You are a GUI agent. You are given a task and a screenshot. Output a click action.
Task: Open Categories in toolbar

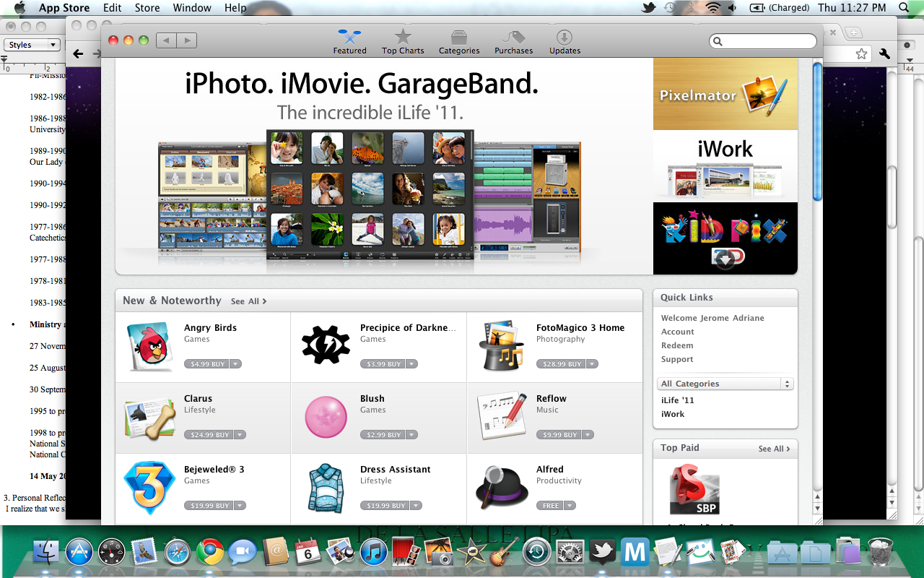(459, 42)
